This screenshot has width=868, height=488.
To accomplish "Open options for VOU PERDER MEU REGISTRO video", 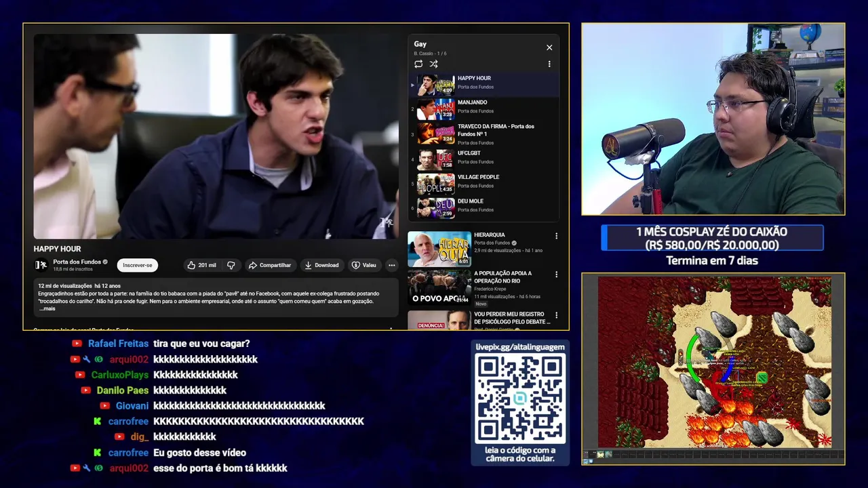I will click(556, 315).
